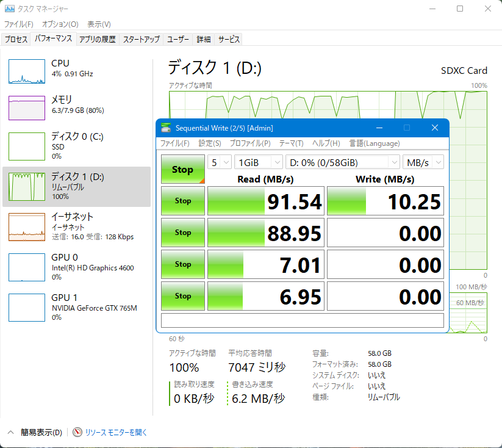Open the MB/s unit dropdown
This screenshot has width=502, height=448.
(x=423, y=162)
